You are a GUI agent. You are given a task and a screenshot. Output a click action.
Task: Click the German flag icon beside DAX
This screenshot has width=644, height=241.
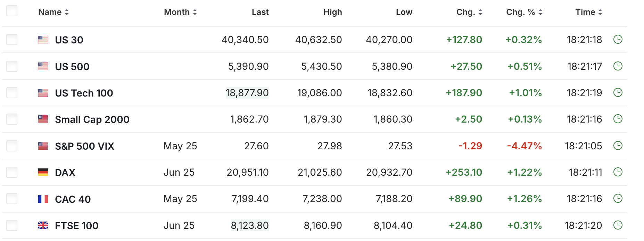[43, 172]
